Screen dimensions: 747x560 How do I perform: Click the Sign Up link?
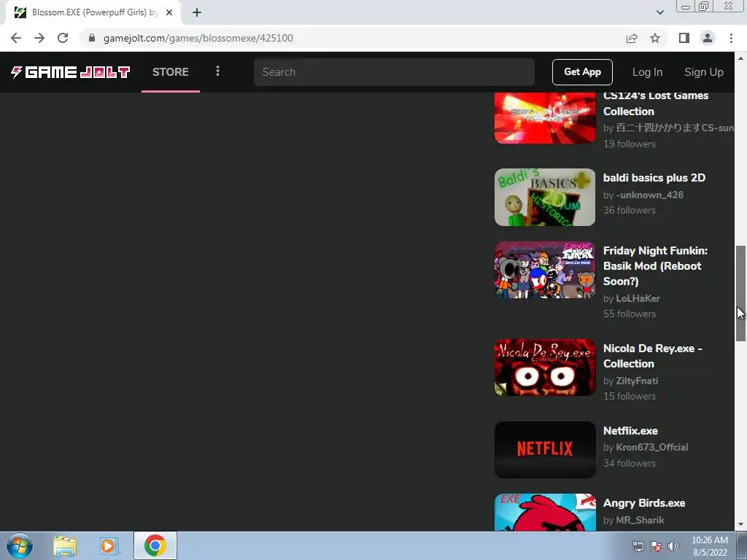[704, 72]
